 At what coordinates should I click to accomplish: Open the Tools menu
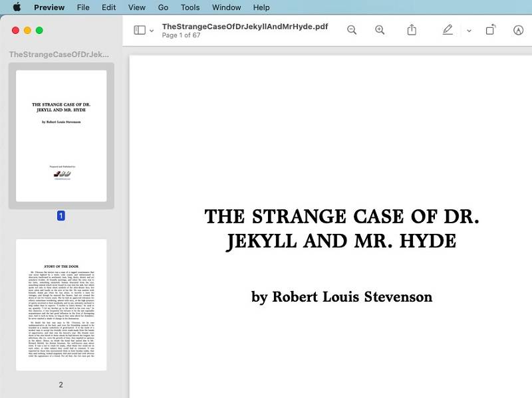(190, 7)
